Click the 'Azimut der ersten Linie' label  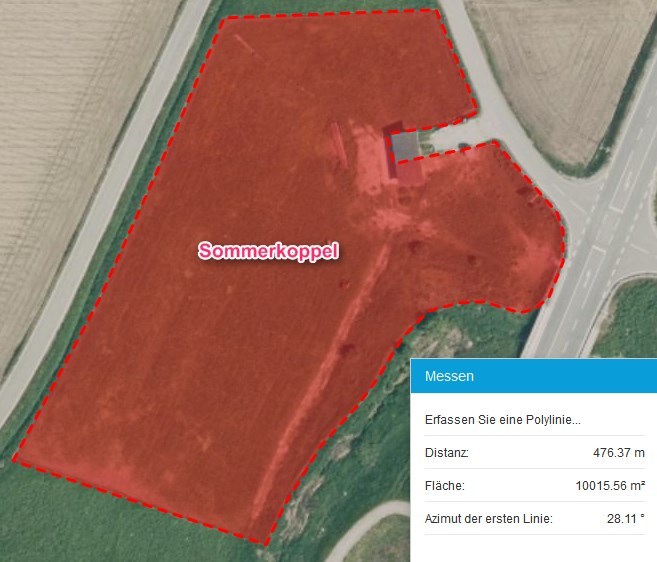pos(489,518)
